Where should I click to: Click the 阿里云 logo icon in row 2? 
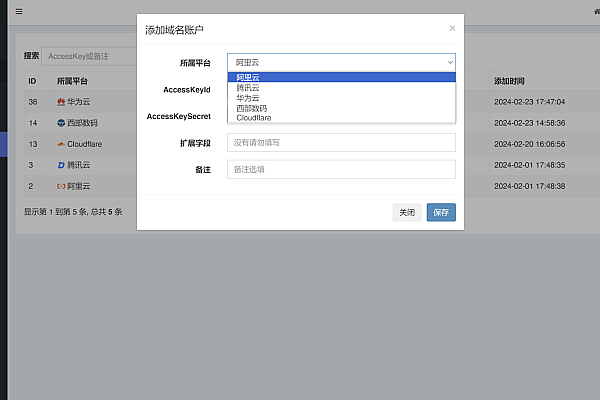[61, 186]
